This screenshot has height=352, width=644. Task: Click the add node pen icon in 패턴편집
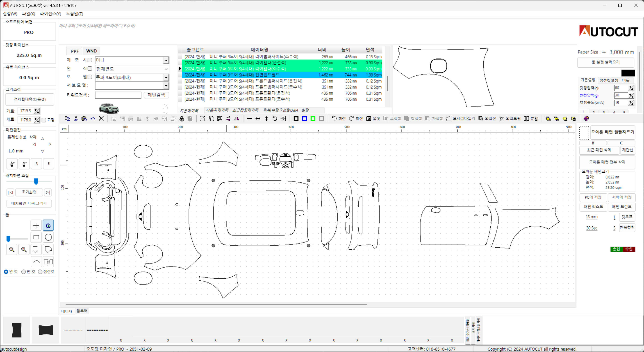point(12,164)
